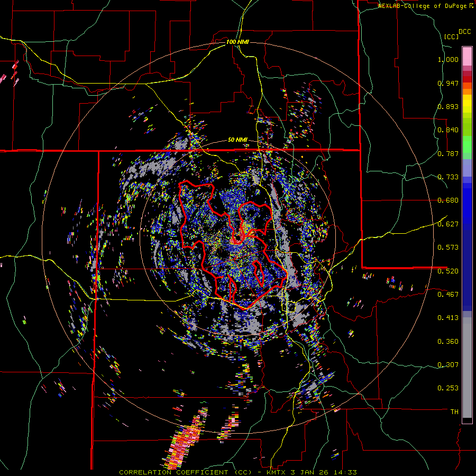Screen dimensions: 476x476
Task: Click the DCC product label
Action: [x=464, y=32]
